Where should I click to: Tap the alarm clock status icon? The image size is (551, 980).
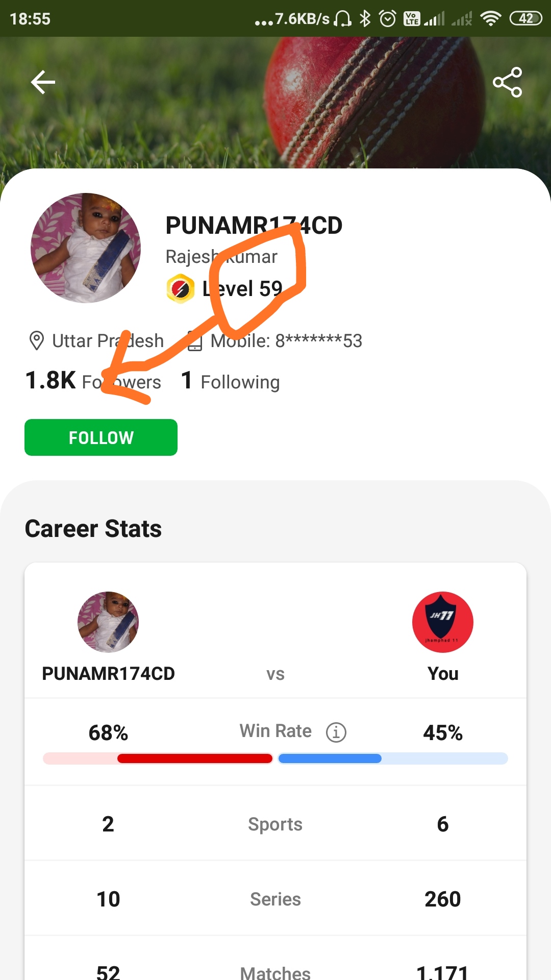[x=388, y=19]
